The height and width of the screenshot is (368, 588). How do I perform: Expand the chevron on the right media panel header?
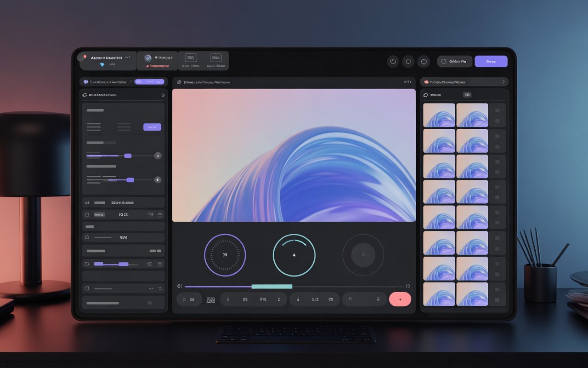point(504,81)
